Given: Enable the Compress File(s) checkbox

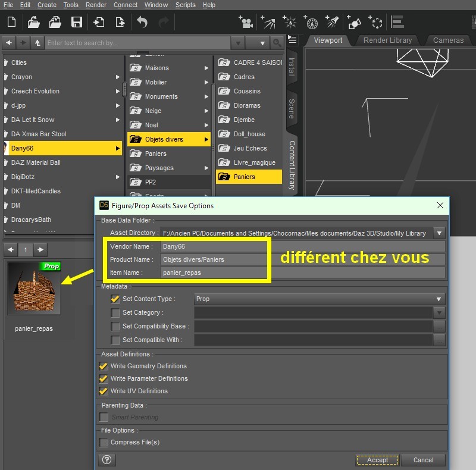Looking at the screenshot, I should (x=103, y=443).
